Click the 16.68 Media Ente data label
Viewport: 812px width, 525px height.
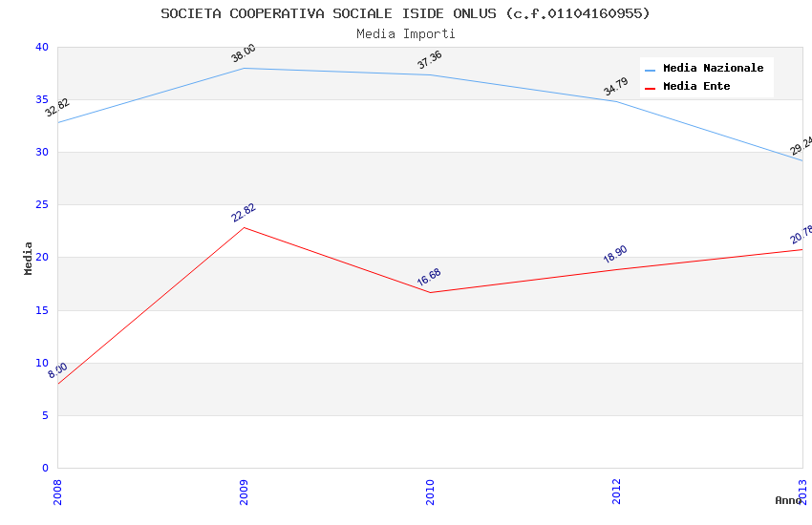click(429, 278)
